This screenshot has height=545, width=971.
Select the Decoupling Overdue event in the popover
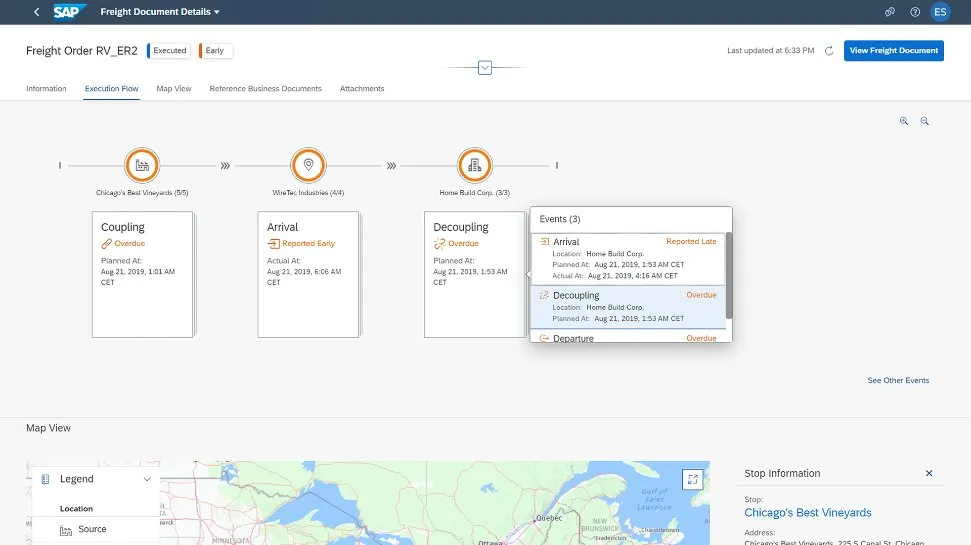click(628, 307)
